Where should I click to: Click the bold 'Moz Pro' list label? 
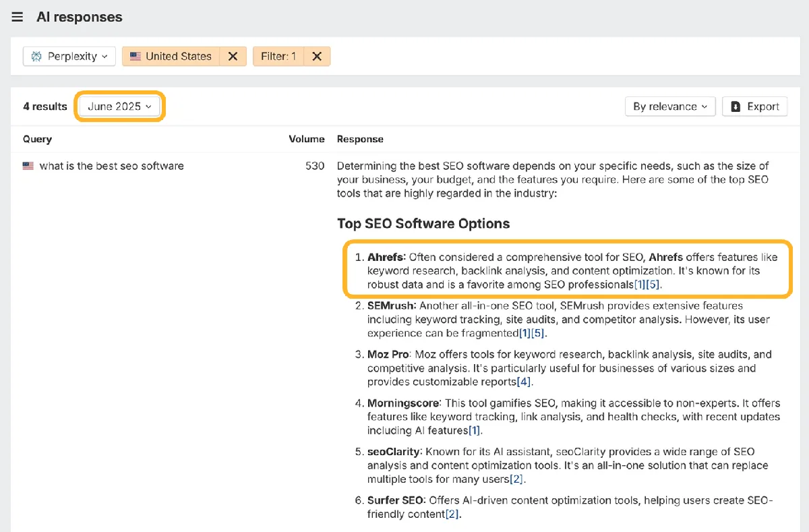click(x=388, y=355)
